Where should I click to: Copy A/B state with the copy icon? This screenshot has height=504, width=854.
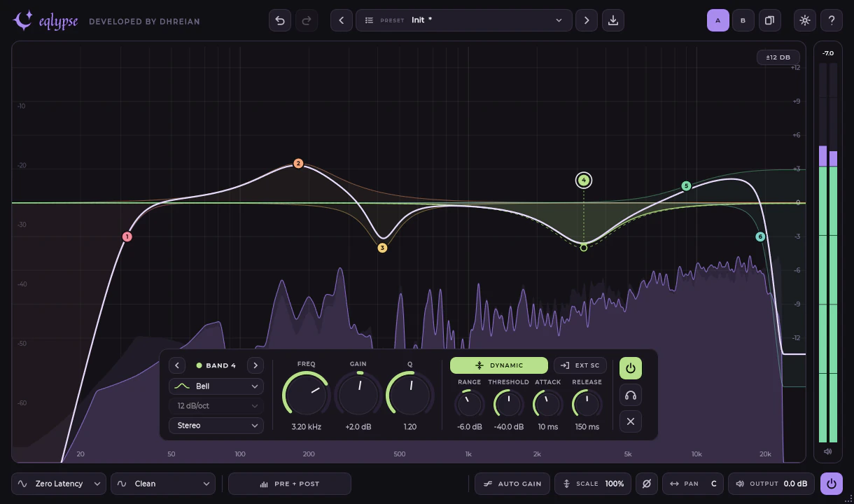tap(769, 20)
